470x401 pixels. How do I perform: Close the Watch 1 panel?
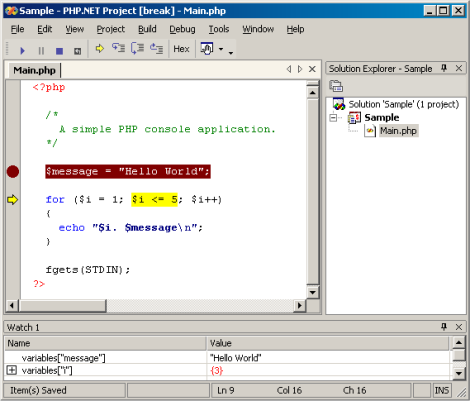459,327
